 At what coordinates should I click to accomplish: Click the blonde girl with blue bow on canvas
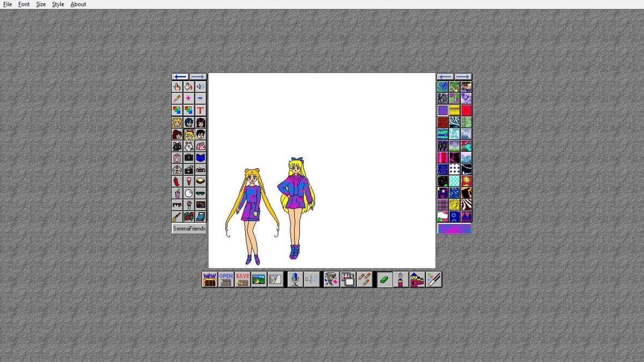tap(296, 208)
